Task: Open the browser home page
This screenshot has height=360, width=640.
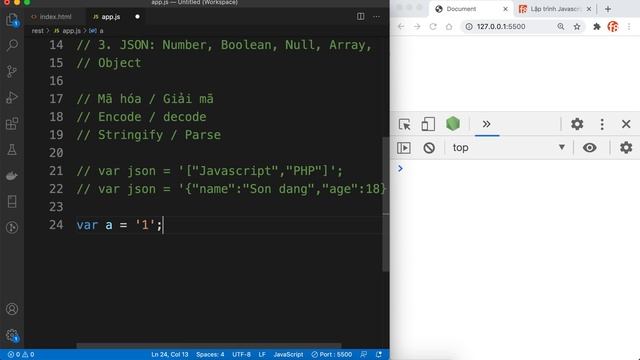Action: point(449,27)
